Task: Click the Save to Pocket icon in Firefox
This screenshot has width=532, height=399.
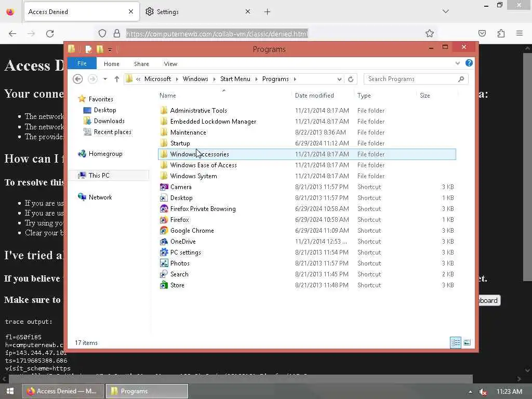Action: point(482,33)
